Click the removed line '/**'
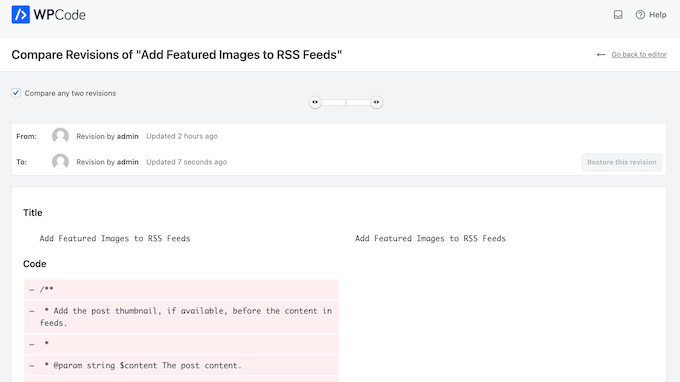 [x=181, y=289]
